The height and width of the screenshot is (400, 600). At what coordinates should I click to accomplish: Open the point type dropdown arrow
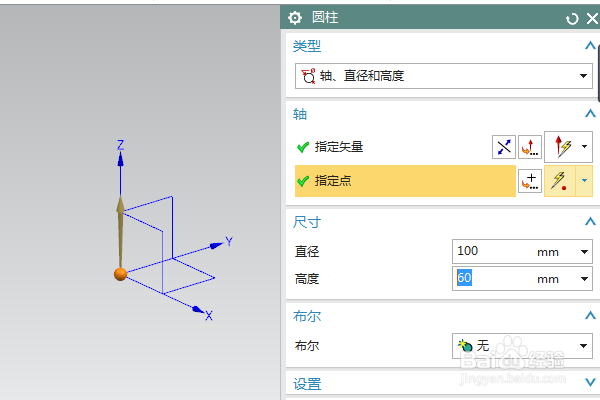pos(586,181)
